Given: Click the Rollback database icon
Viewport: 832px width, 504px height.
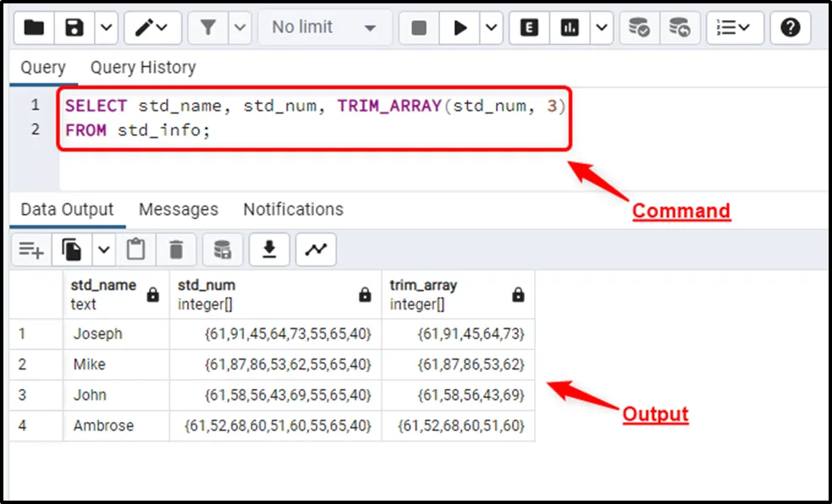Looking at the screenshot, I should point(679,28).
